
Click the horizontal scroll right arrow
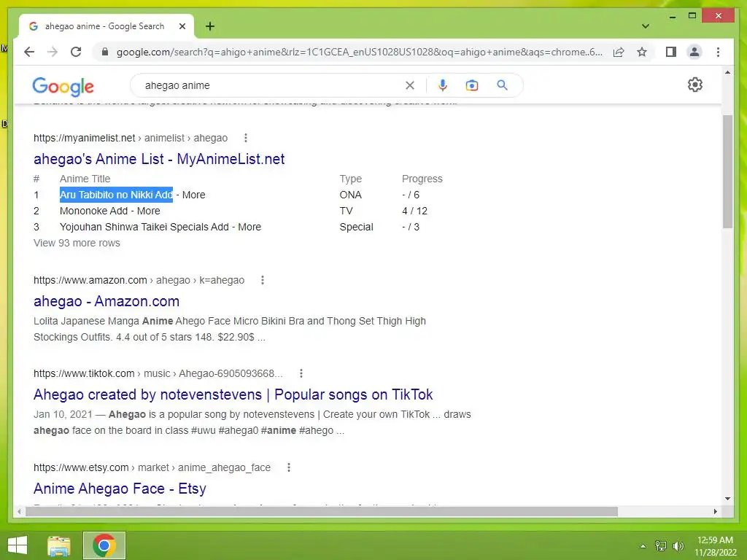pos(715,511)
